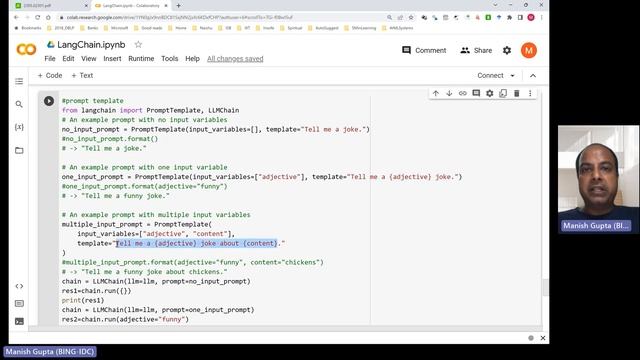Go back in Chrome browser
The image size is (640, 360).
point(16,17)
